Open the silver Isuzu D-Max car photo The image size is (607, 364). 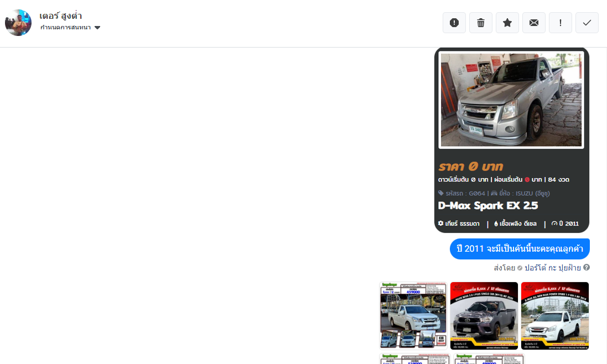[511, 100]
